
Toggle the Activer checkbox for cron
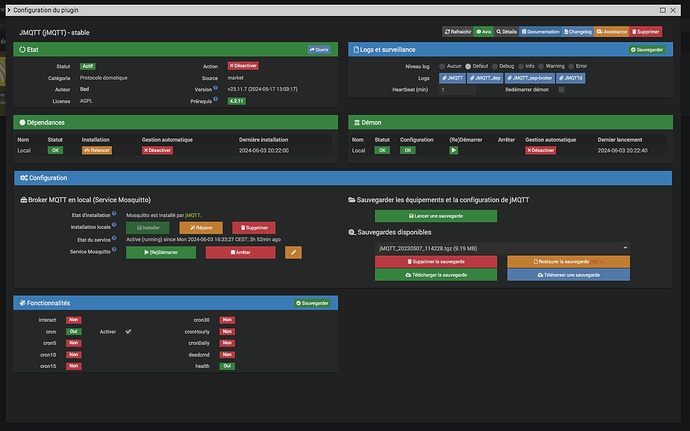pos(128,330)
